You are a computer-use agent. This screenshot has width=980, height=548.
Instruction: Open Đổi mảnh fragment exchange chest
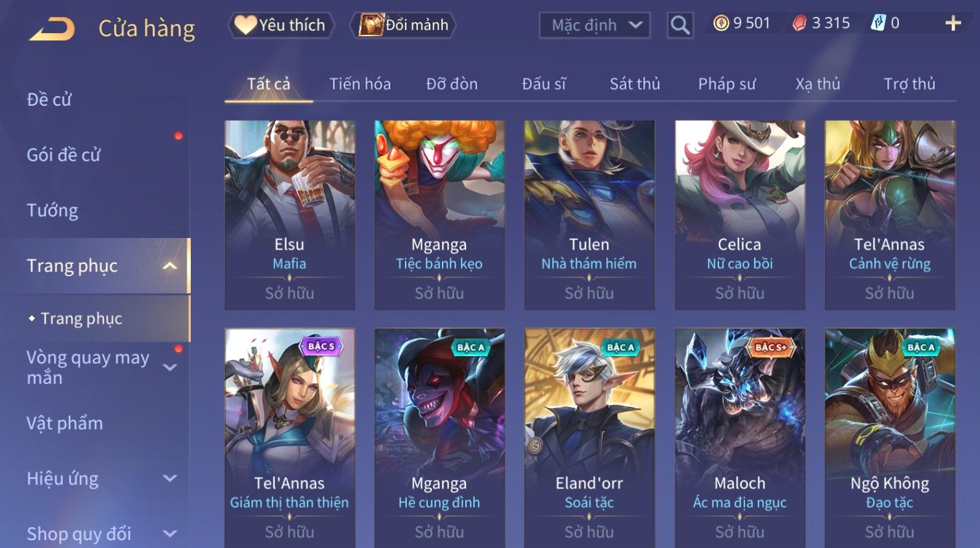[x=403, y=25]
